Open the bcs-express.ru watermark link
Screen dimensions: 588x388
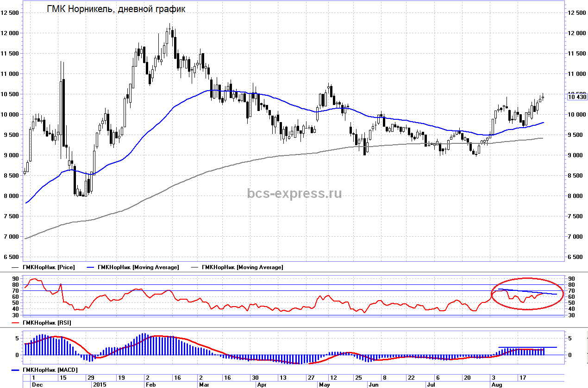pos(294,193)
